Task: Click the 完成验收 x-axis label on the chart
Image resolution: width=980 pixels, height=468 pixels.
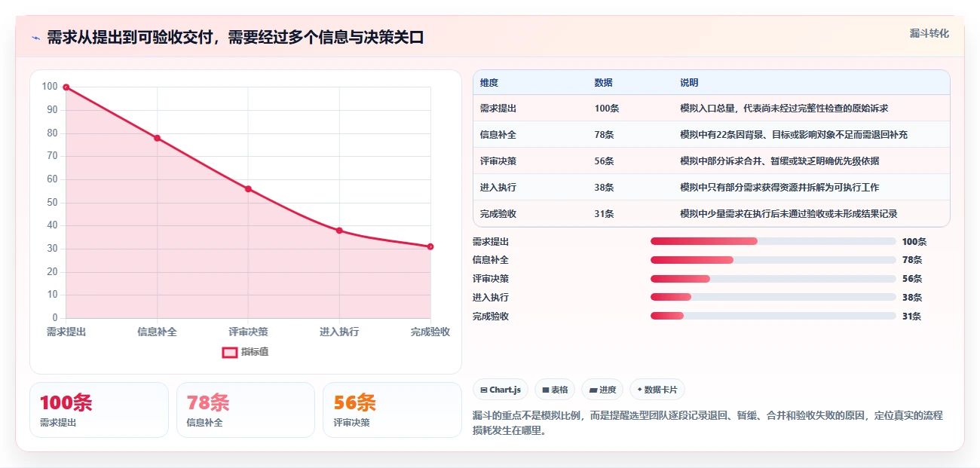Action: (430, 332)
